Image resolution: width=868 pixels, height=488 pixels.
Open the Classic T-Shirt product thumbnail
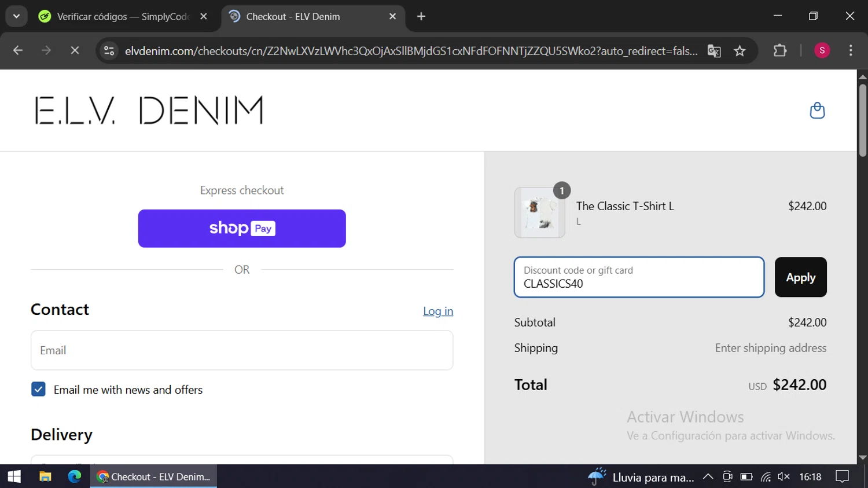pyautogui.click(x=539, y=212)
